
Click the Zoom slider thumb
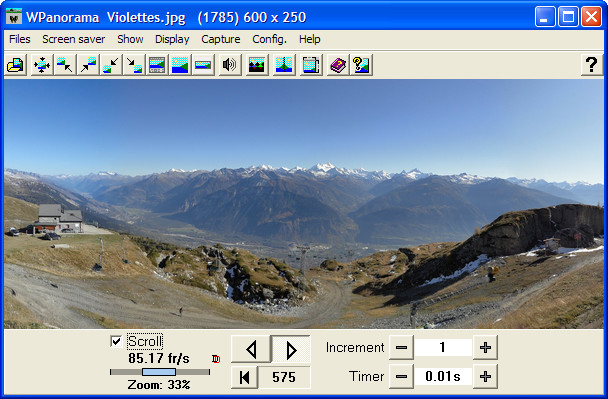click(x=159, y=372)
